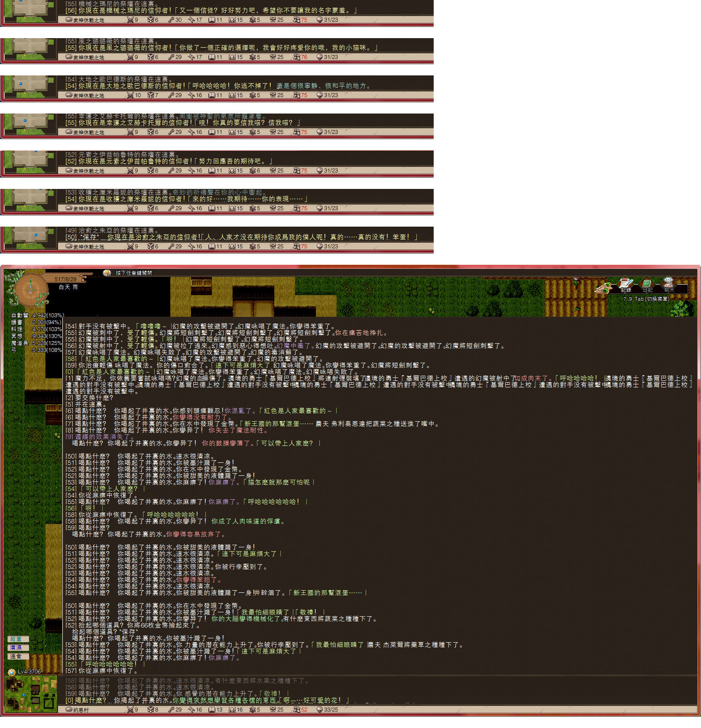Open the 日記 journal icon
Image resolution: width=701 pixels, height=728 pixels.
click(647, 285)
